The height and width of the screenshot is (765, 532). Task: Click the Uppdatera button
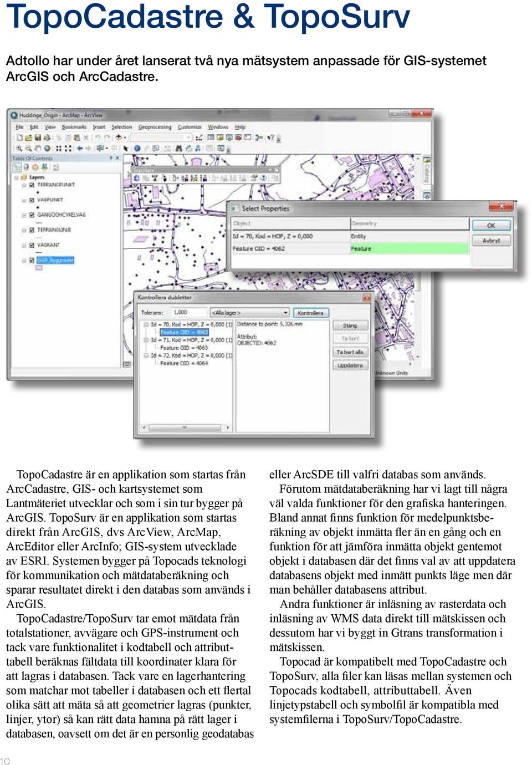(350, 365)
